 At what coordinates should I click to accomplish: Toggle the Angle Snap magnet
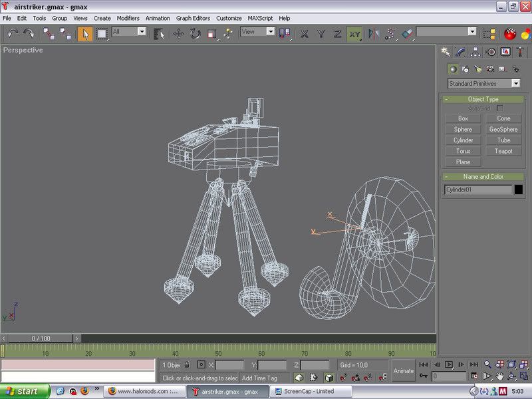[x=356, y=377]
